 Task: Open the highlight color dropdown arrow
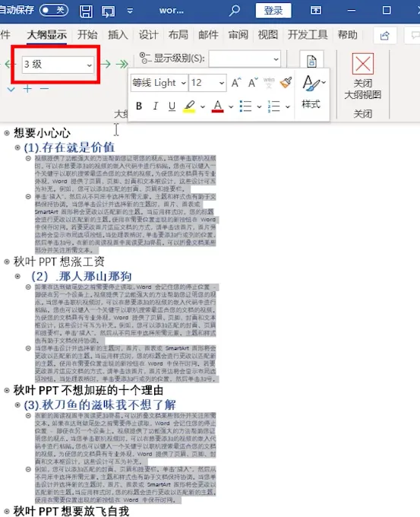(x=203, y=106)
